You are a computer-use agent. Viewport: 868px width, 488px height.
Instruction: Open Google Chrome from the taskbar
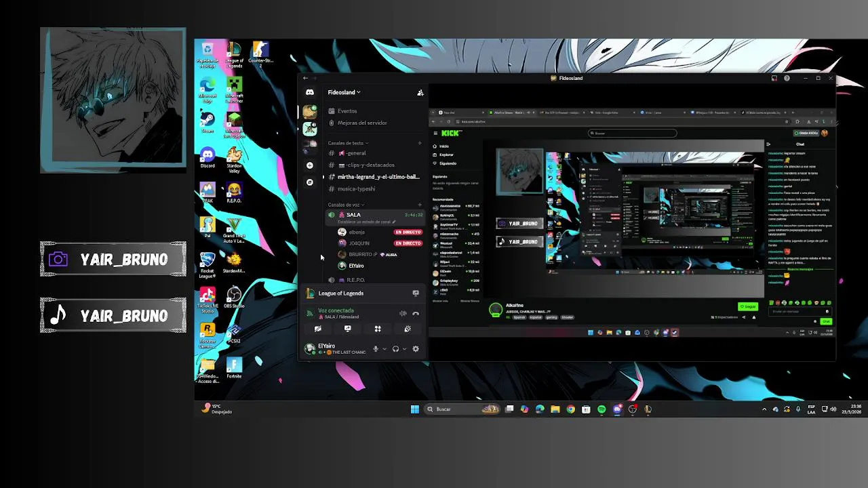[570, 409]
